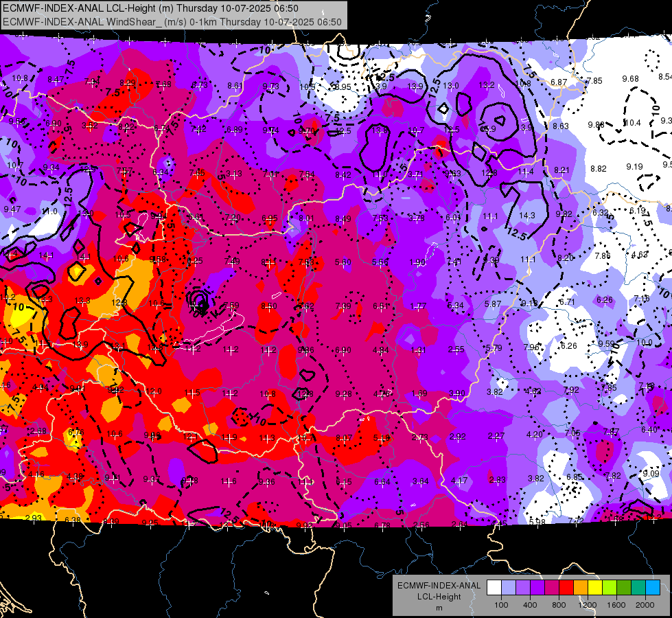672x618 pixels.
Task: Click the wind shear value 6.40
Action: point(649,430)
